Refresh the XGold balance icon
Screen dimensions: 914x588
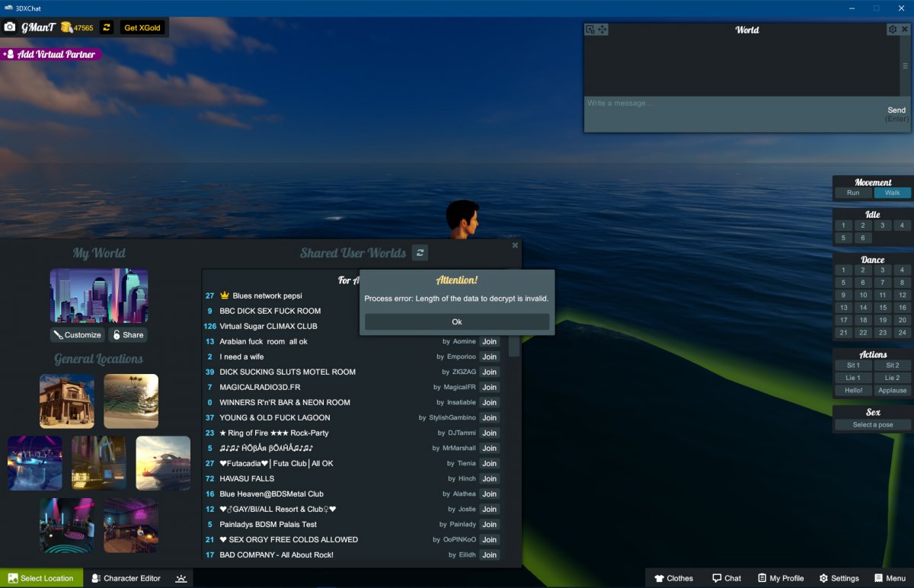[107, 27]
